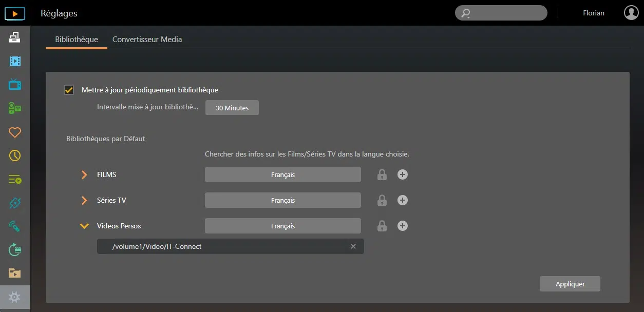Open the TV shows icon in sidebar
This screenshot has height=312, width=644.
(15, 85)
